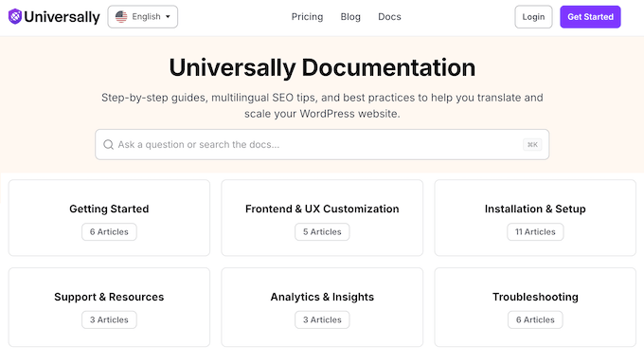Click the magnifier icon in search bar
The width and height of the screenshot is (644, 364).
pos(108,145)
